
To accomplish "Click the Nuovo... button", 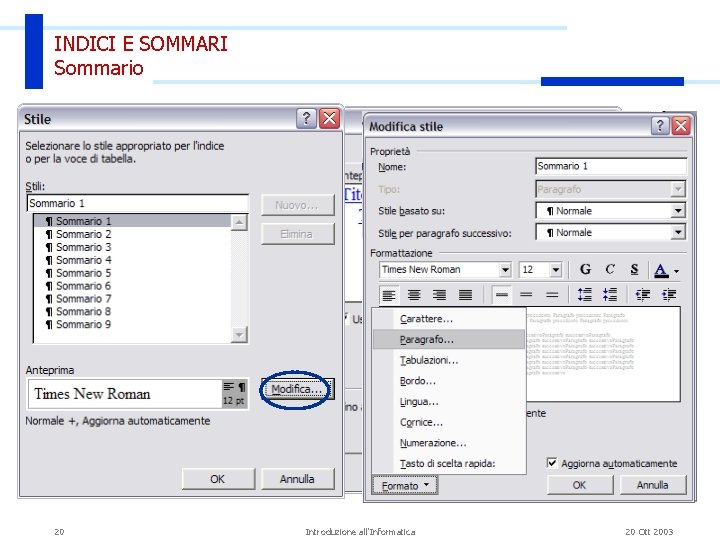I will (297, 205).
